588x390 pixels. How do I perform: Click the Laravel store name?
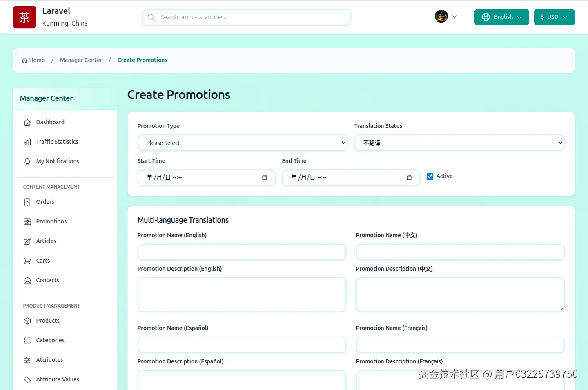[56, 11]
